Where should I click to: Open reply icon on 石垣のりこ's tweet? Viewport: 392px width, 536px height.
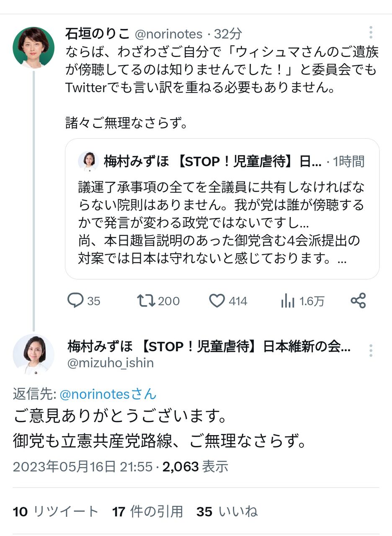[x=76, y=301]
